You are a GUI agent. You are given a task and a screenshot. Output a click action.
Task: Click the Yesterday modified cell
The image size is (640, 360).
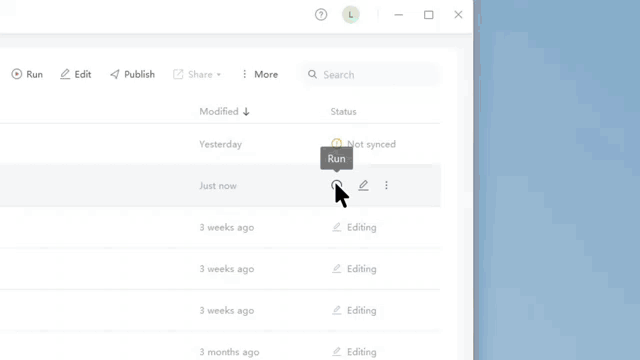pyautogui.click(x=220, y=144)
